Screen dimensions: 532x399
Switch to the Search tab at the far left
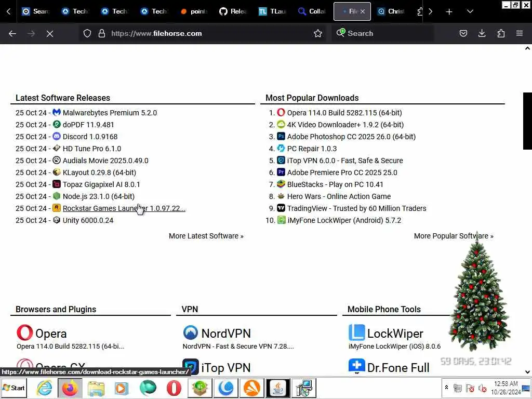coord(35,11)
